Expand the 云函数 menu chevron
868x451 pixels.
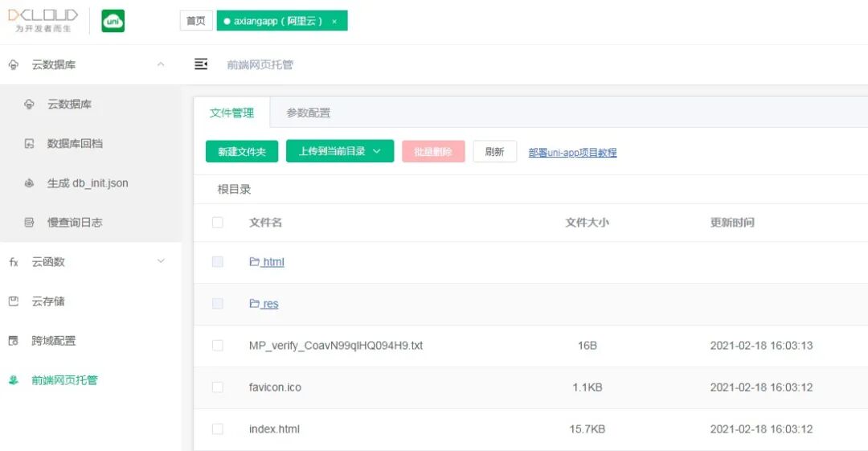tap(161, 261)
